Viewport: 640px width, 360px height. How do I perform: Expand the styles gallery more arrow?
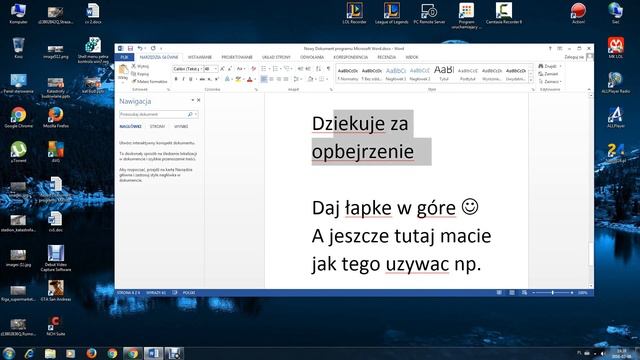pos(531,81)
